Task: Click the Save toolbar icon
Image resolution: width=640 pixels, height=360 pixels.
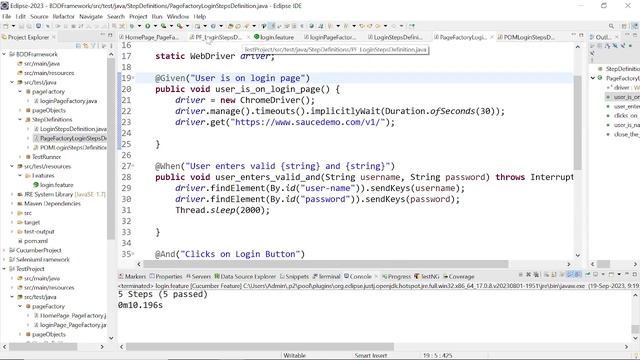Action: click(21, 26)
